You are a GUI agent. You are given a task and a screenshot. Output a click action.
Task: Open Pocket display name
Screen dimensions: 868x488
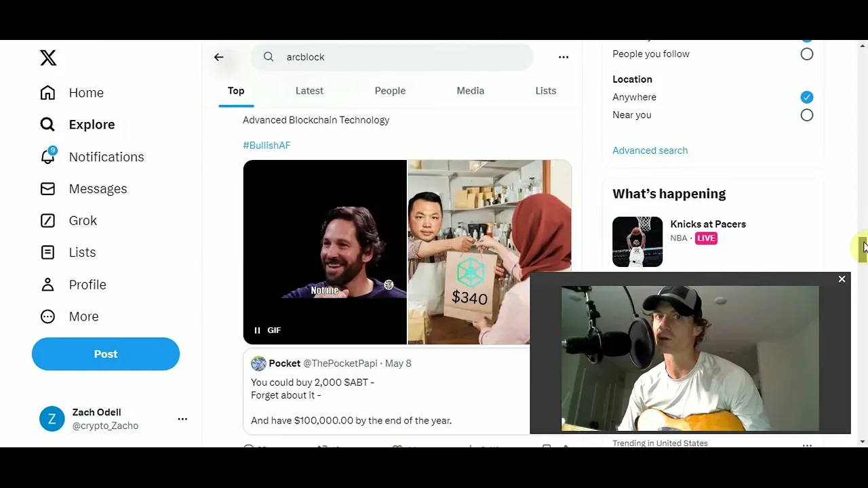pyautogui.click(x=285, y=364)
